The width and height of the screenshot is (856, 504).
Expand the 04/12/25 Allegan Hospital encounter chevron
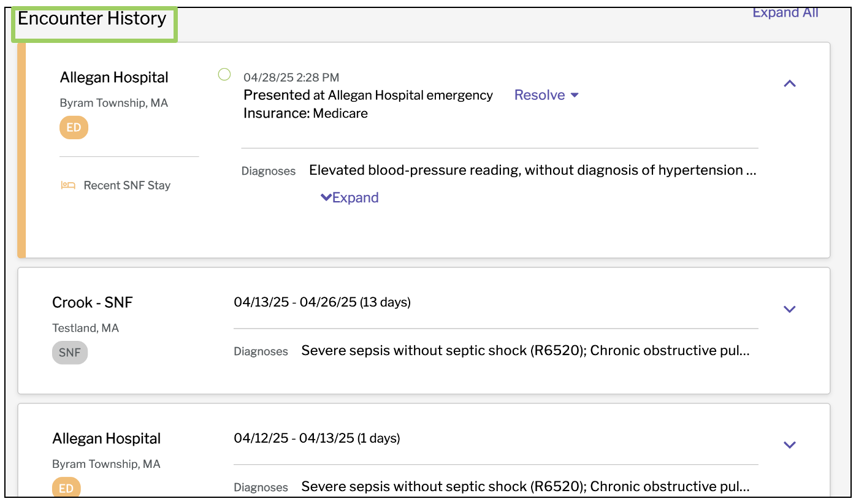[790, 445]
